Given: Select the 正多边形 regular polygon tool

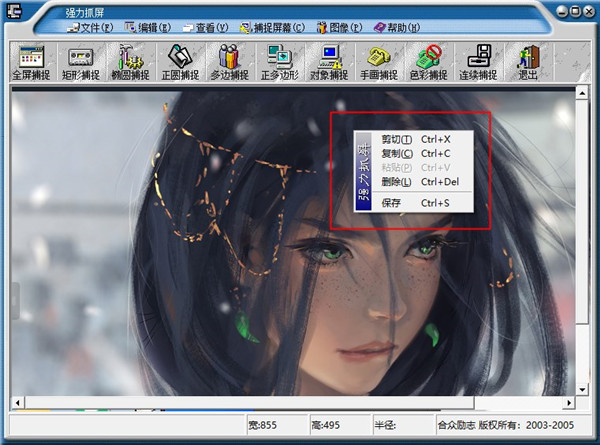Looking at the screenshot, I should pyautogui.click(x=278, y=61).
